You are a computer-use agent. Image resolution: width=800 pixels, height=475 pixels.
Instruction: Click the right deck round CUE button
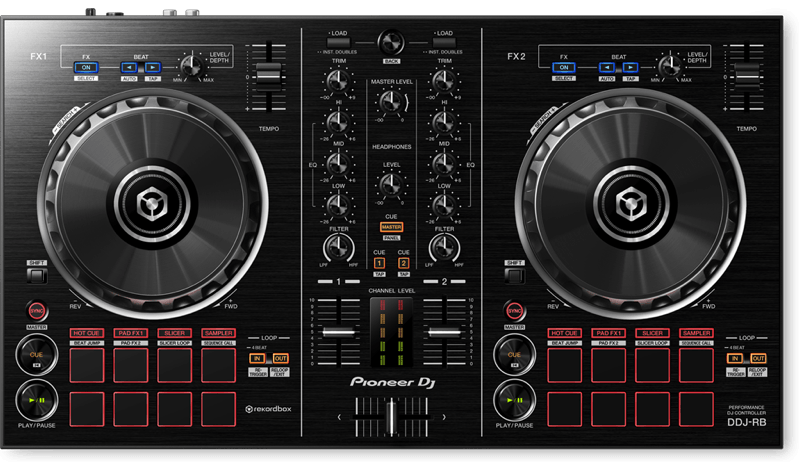pyautogui.click(x=514, y=355)
